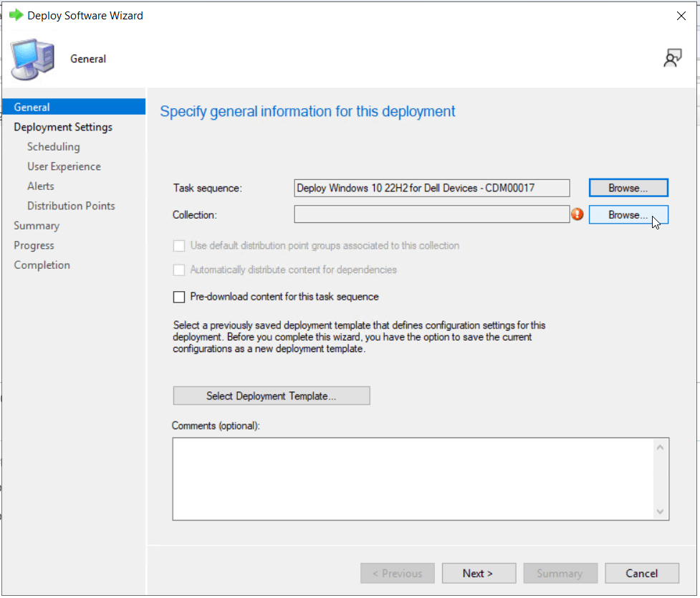
Task: Click the computer icon in header
Action: tap(32, 60)
